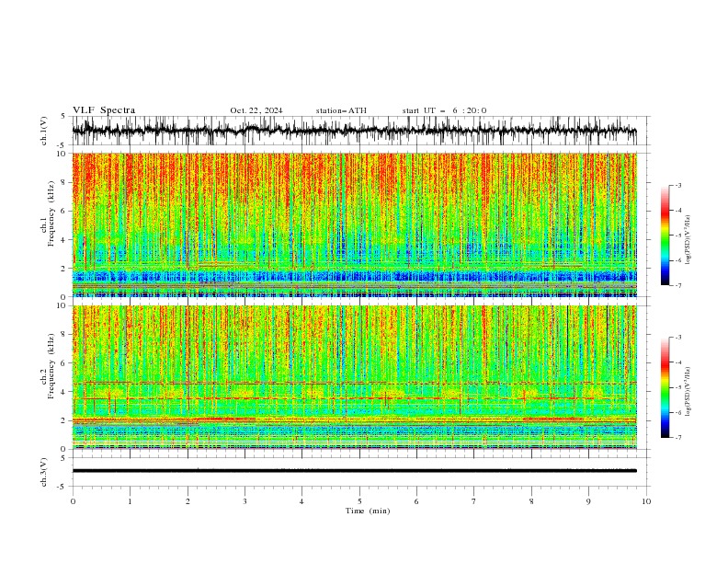Click the "-7" label on lower colorbar
Screen dimensions: 728x563
tap(678, 438)
